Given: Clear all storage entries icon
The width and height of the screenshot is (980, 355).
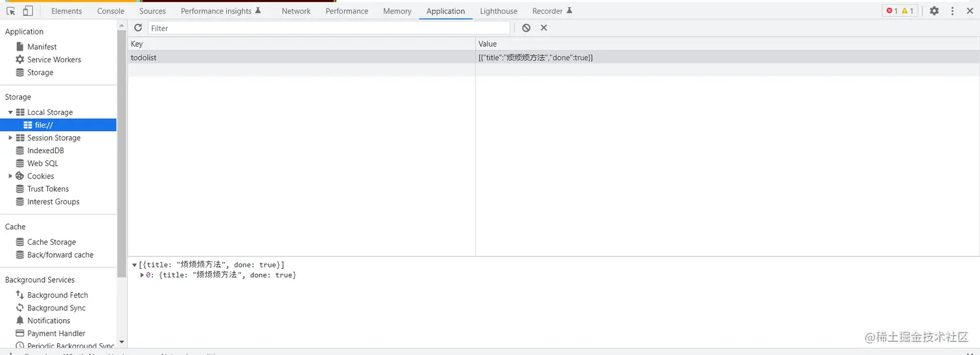Looking at the screenshot, I should point(526,28).
